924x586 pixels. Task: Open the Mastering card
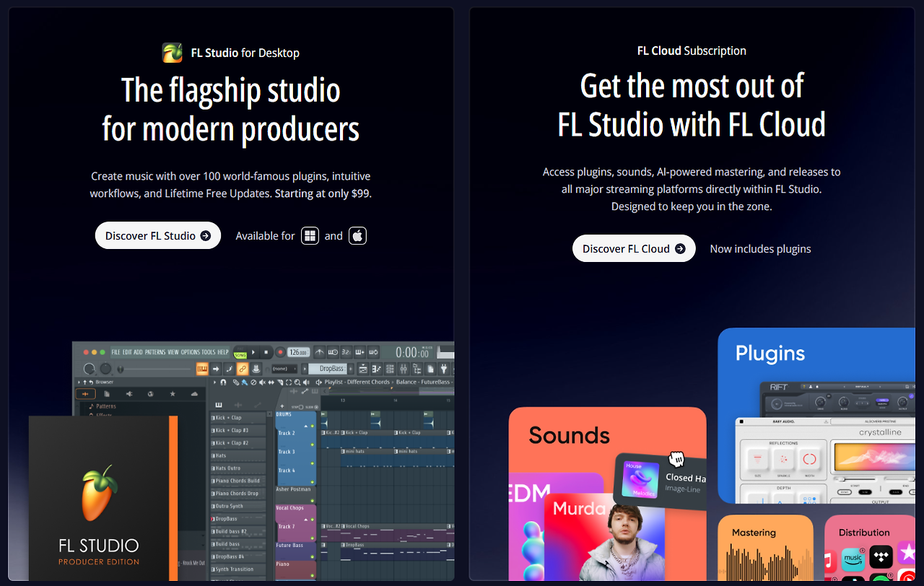765,548
